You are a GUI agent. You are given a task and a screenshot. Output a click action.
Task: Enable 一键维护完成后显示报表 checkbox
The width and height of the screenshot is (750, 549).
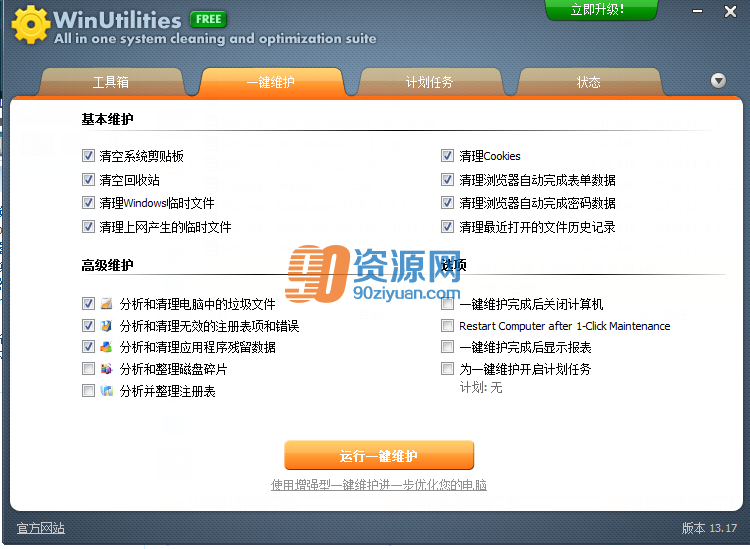coord(447,346)
